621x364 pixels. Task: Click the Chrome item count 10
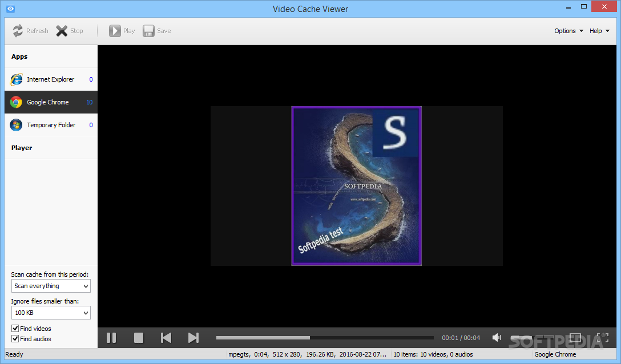pyautogui.click(x=90, y=102)
